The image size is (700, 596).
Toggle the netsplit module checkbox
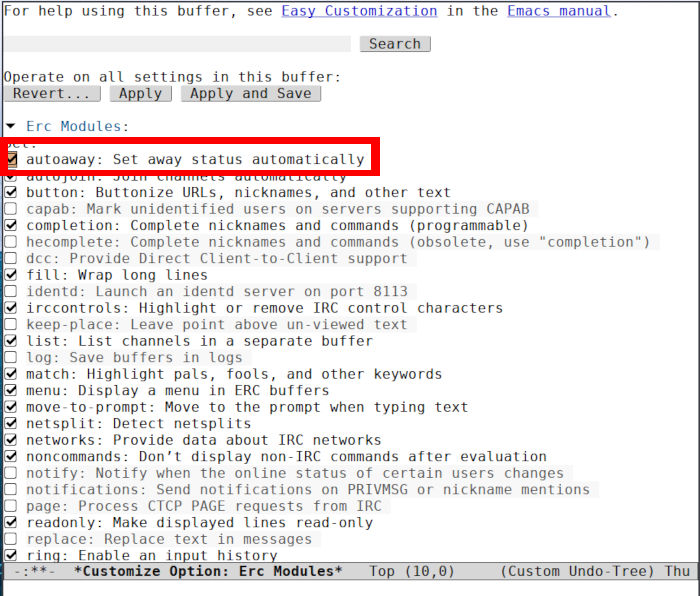pyautogui.click(x=11, y=424)
